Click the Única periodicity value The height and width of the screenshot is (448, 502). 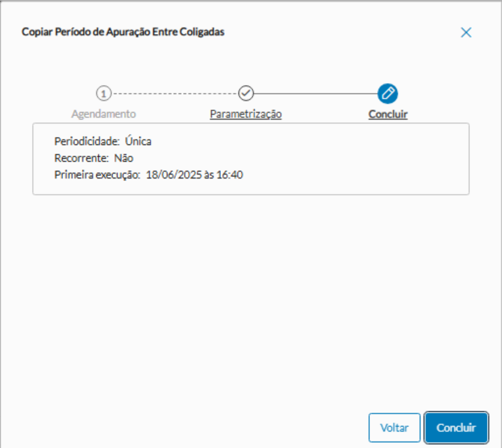(138, 141)
